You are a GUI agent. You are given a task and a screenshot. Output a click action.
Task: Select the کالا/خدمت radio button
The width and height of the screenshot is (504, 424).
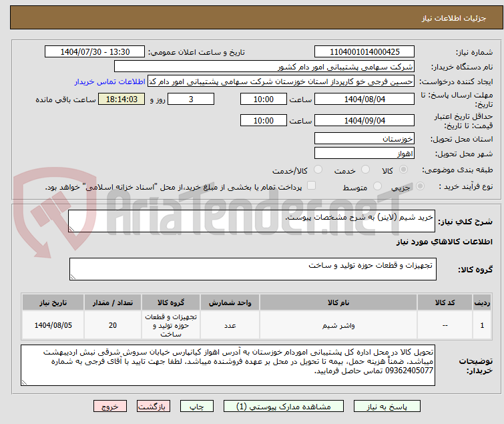click(x=318, y=170)
